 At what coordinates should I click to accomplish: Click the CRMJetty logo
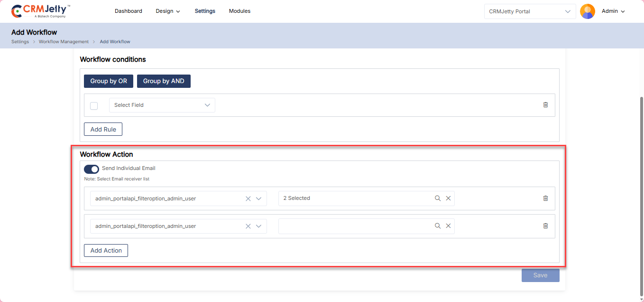(41, 11)
